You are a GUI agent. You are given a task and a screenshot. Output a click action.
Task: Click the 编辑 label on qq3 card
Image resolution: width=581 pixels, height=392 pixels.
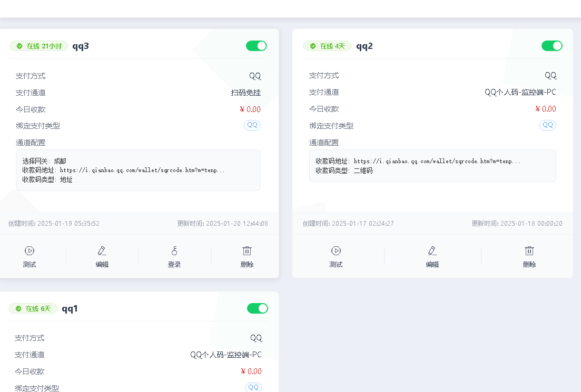tap(102, 264)
